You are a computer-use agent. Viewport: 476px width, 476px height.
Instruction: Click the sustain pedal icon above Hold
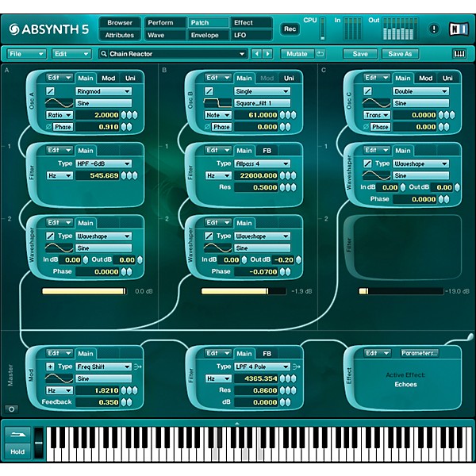(17, 435)
